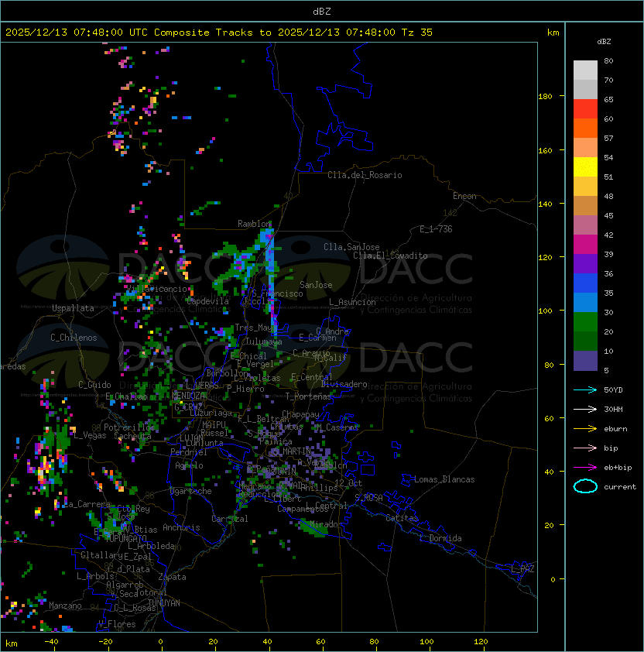This screenshot has height=652, width=644.
Task: Click the 'Zapata' map label
Action: (172, 577)
